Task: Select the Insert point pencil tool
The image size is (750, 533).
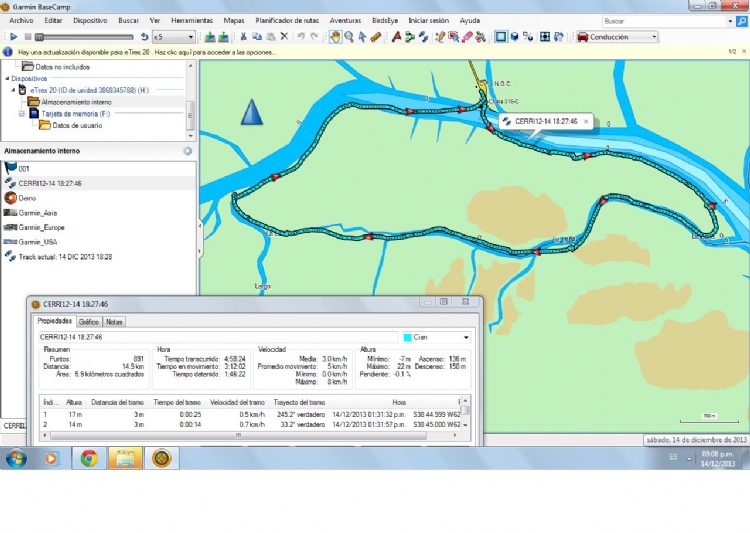Action: (440, 37)
